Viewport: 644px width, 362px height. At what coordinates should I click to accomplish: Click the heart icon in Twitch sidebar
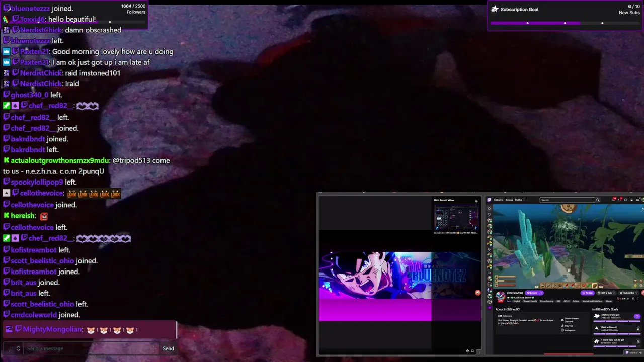489,214
